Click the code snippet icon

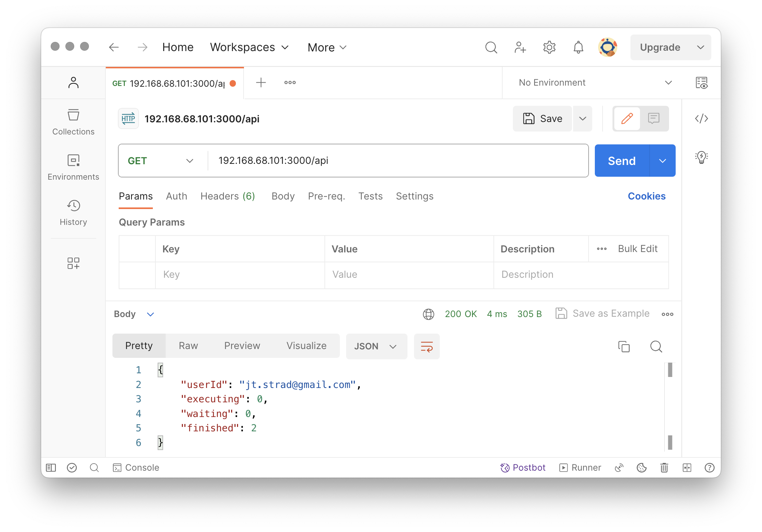coord(701,118)
